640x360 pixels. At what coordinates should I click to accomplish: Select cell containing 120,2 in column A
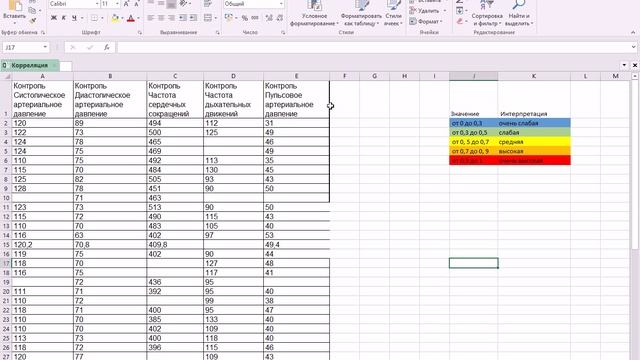[x=42, y=244]
